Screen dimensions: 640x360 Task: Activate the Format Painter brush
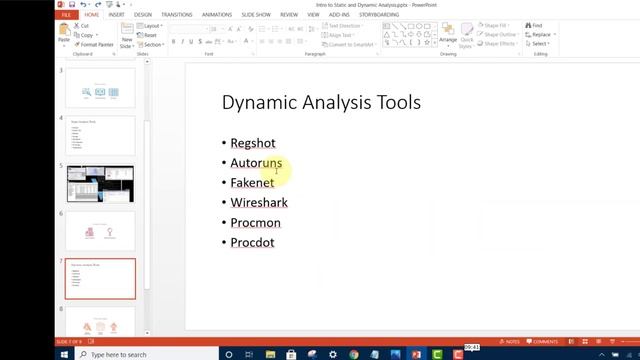(94, 44)
